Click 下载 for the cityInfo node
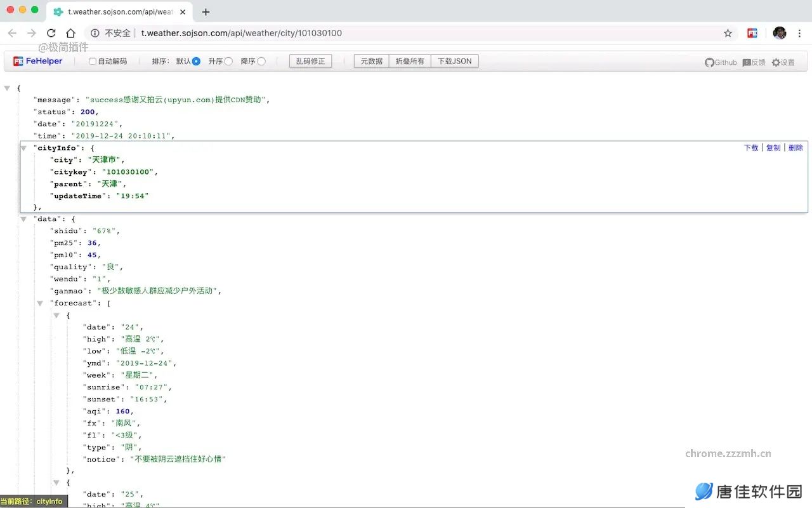This screenshot has height=508, width=812. tap(751, 147)
